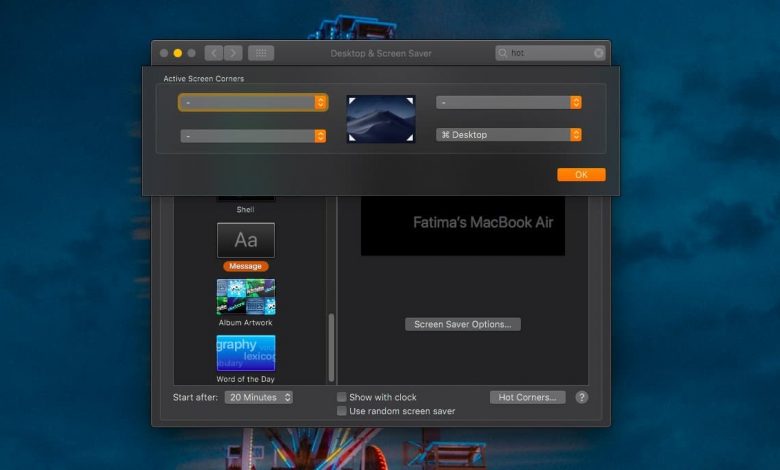
Task: Click the magnifier icon in search field
Action: coord(502,53)
